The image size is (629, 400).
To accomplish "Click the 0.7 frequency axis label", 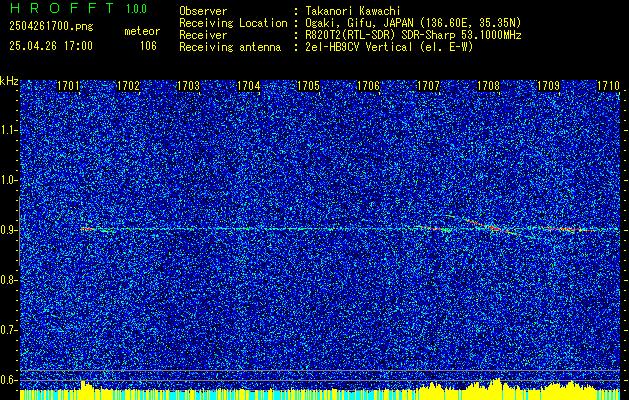I will tap(8, 330).
